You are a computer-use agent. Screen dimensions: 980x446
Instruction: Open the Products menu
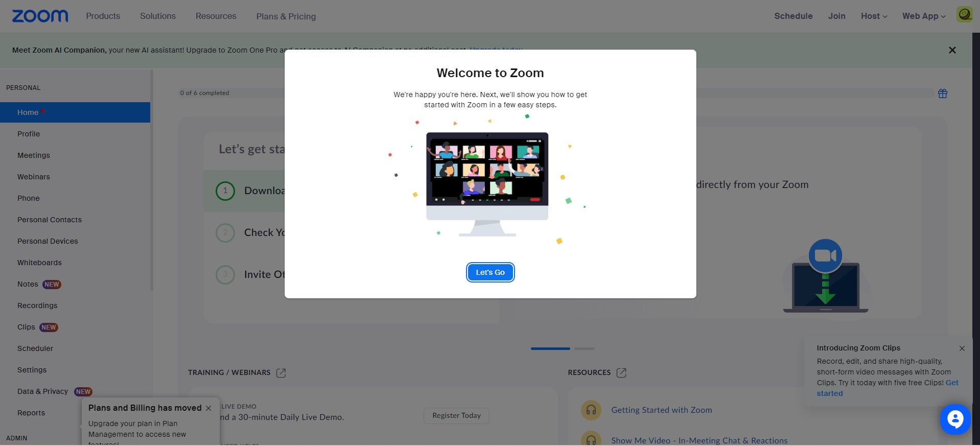tap(103, 16)
